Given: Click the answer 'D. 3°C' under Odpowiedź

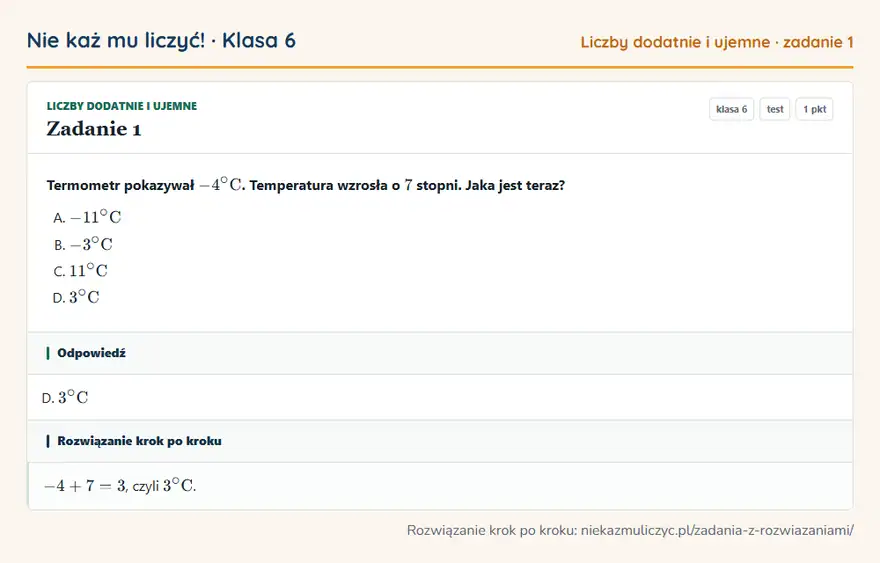Looking at the screenshot, I should (x=65, y=397).
